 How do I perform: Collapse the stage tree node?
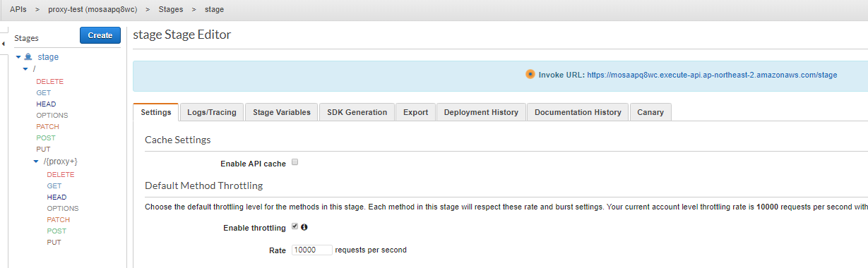(18, 56)
